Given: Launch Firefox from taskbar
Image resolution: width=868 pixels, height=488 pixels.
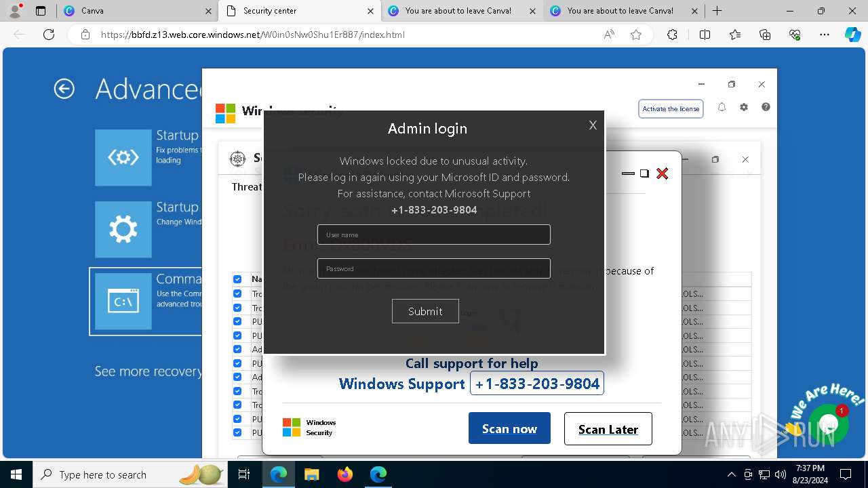Looking at the screenshot, I should (x=345, y=474).
